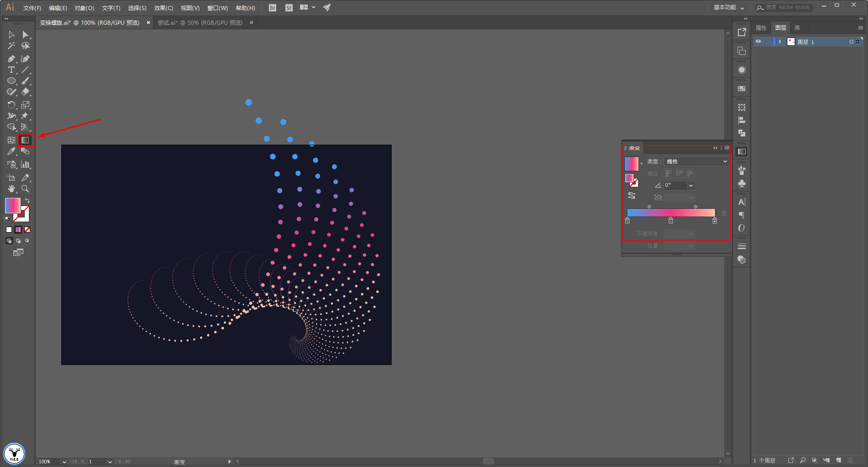Open the Symbols panel from dock
The width and height of the screenshot is (868, 467).
point(742,183)
